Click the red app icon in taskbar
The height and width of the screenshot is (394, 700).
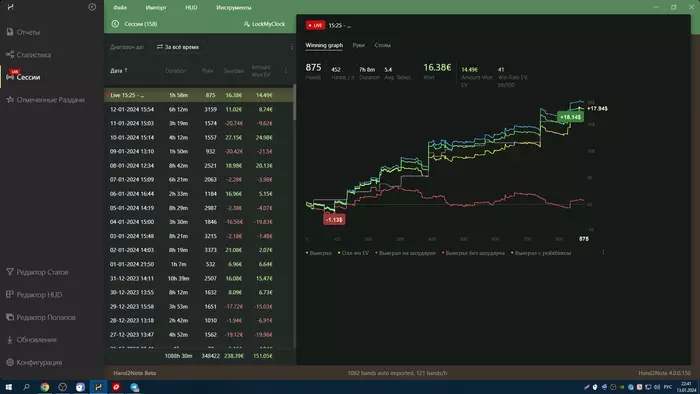click(116, 387)
